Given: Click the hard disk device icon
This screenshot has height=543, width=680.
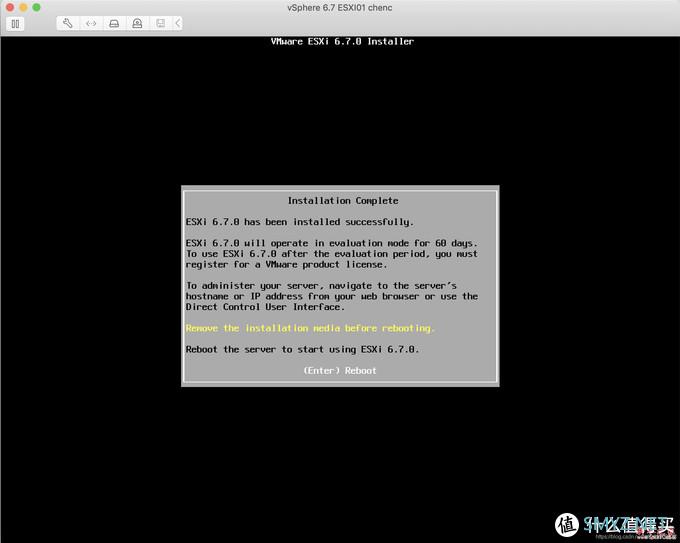Looking at the screenshot, I should (114, 23).
